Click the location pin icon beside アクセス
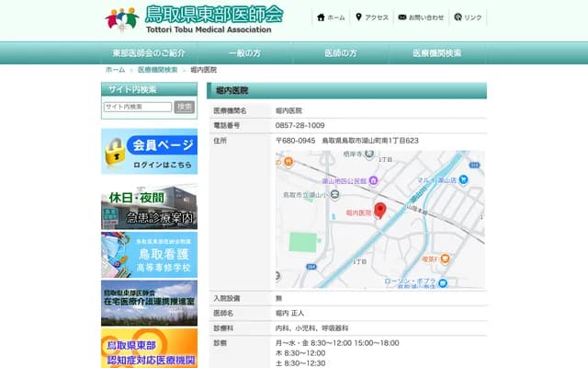Image resolution: width=588 pixels, height=368 pixels. [358, 17]
